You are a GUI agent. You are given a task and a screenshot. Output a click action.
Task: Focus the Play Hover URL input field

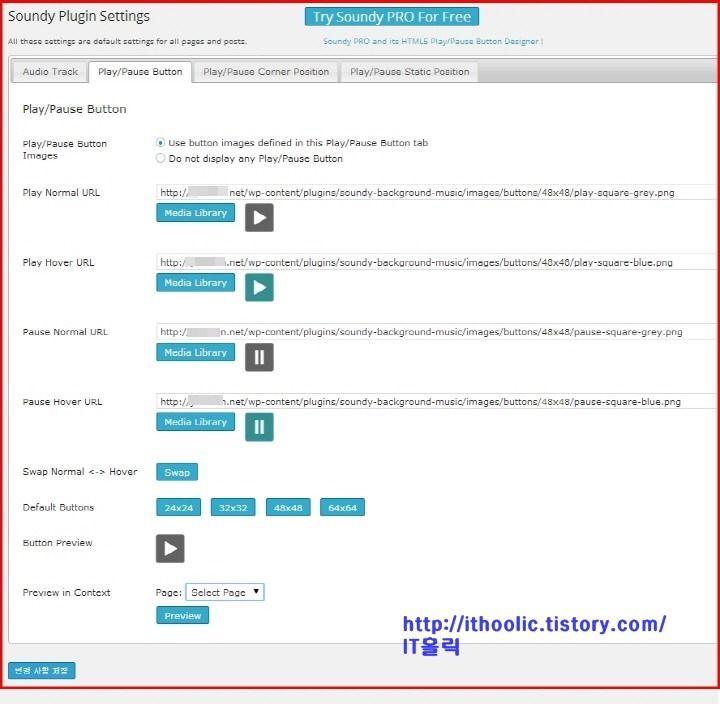click(438, 262)
